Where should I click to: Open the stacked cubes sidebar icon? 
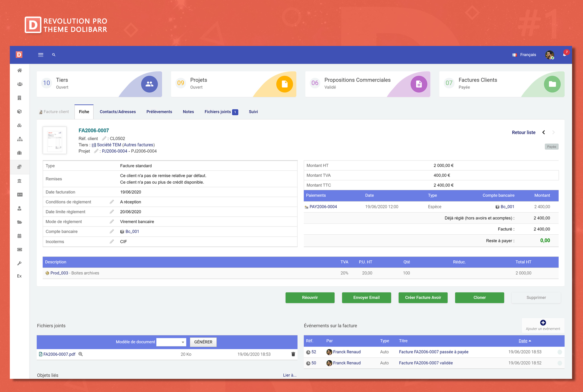pyautogui.click(x=20, y=125)
